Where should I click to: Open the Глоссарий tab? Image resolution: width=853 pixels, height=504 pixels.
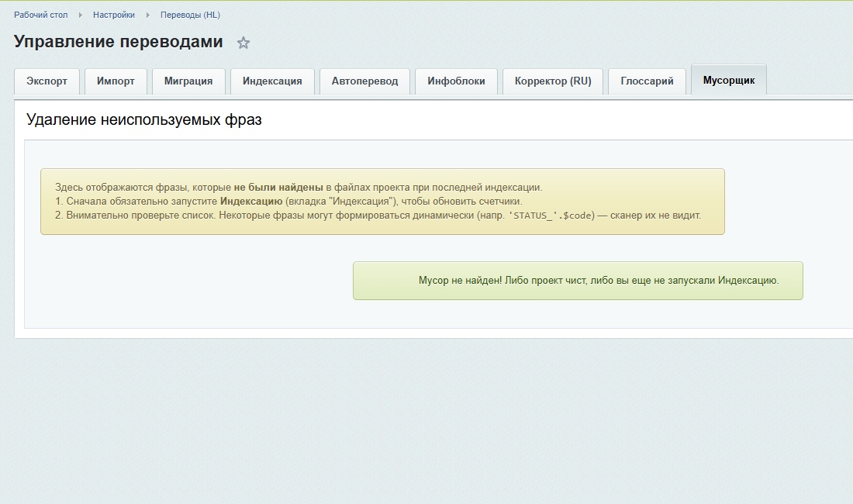pos(647,81)
